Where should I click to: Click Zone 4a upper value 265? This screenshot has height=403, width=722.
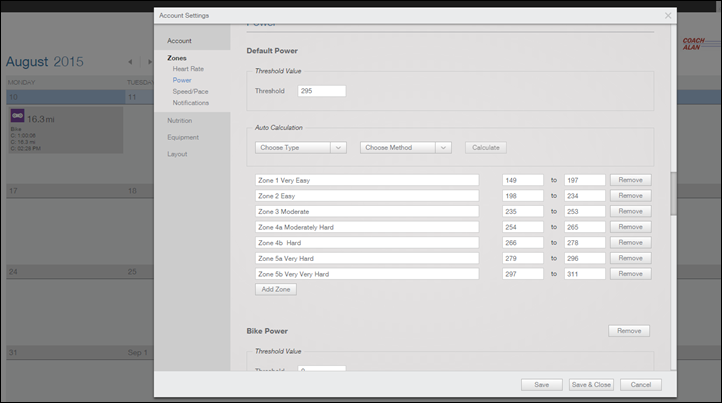585,227
